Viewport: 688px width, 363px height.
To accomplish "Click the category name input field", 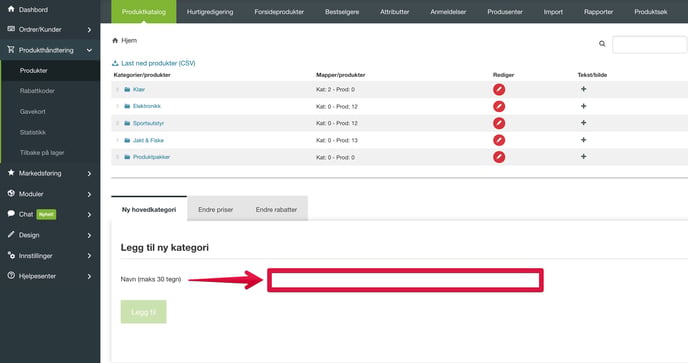I will (405, 280).
